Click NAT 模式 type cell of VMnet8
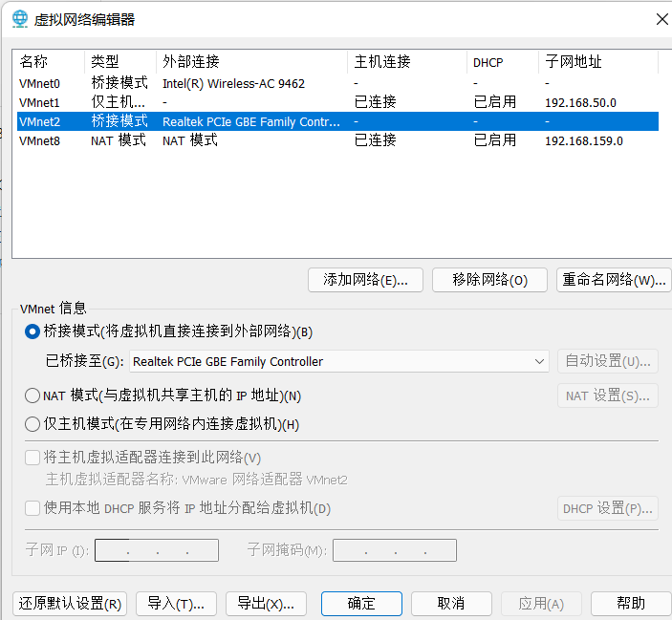This screenshot has width=672, height=620. [x=119, y=140]
